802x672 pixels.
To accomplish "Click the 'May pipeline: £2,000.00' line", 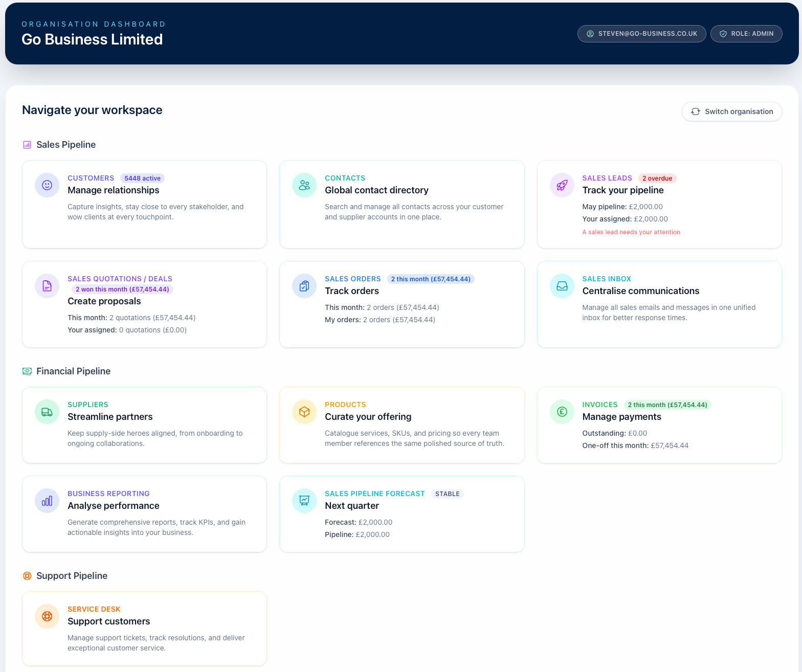I will [x=622, y=207].
